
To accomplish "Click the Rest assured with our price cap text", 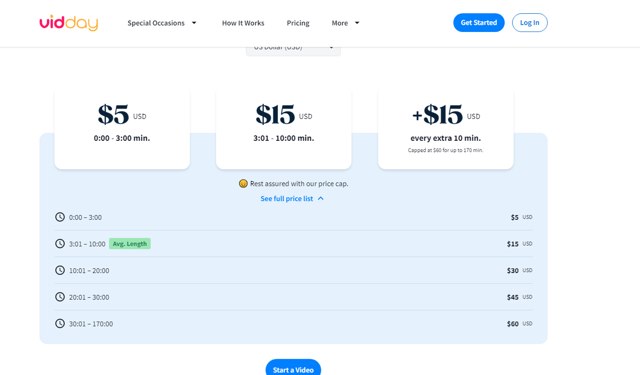I will click(299, 184).
